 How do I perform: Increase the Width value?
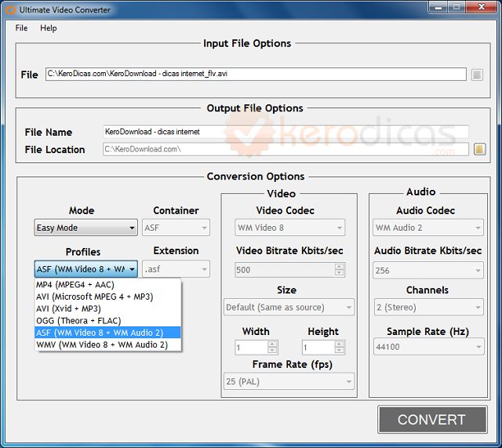pyautogui.click(x=272, y=344)
